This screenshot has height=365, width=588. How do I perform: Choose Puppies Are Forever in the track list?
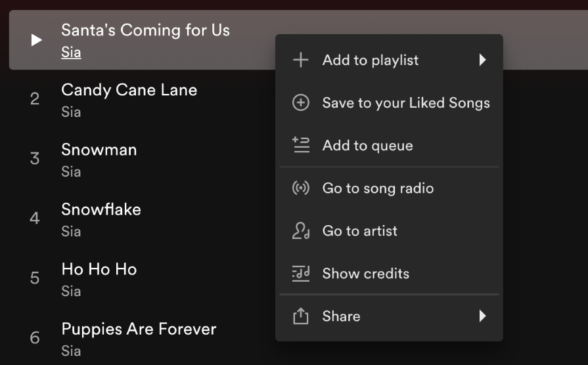[x=139, y=329]
